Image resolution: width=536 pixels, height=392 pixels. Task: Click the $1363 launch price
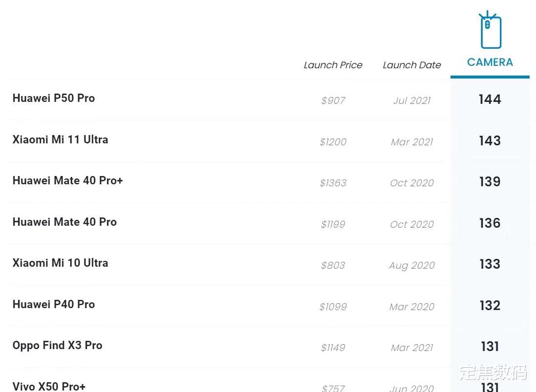(x=333, y=183)
